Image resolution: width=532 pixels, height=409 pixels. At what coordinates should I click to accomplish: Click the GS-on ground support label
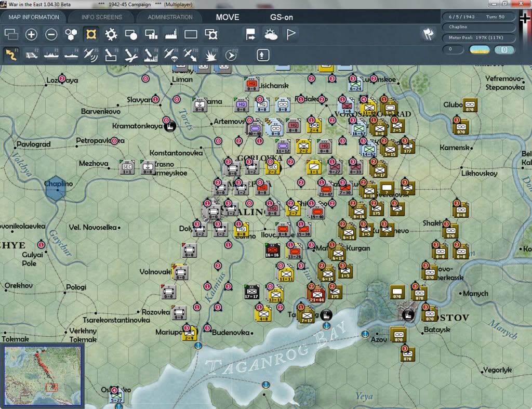(281, 17)
